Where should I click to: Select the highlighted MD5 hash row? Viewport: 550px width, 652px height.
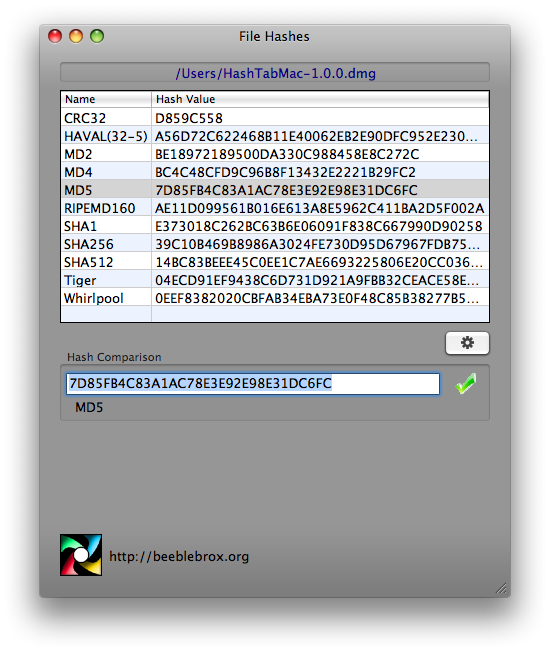point(275,190)
